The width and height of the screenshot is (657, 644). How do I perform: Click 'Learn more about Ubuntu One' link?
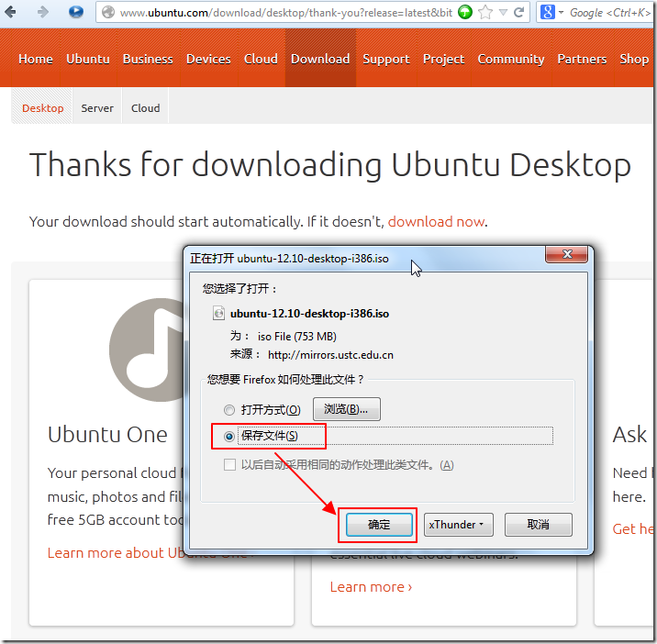click(x=150, y=552)
